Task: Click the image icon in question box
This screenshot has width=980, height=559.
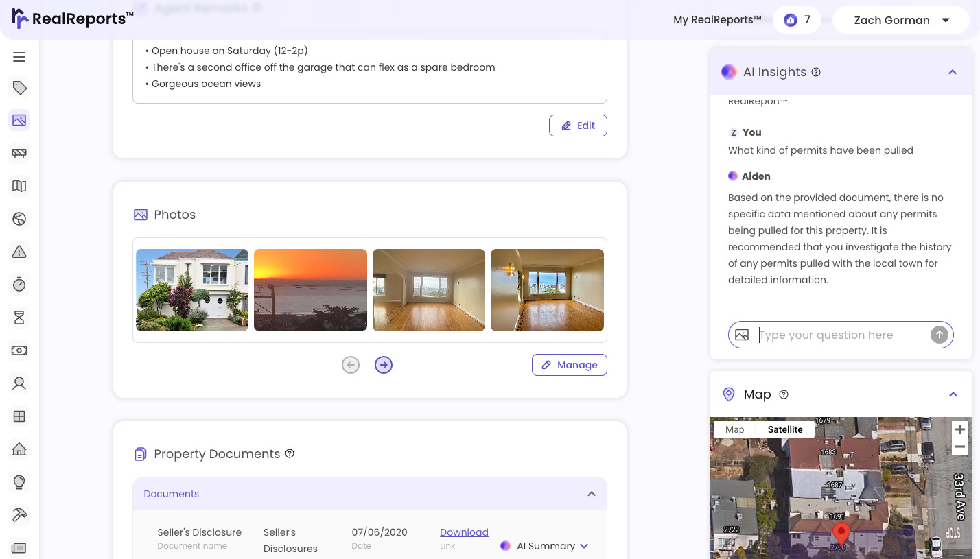Action: (x=742, y=335)
